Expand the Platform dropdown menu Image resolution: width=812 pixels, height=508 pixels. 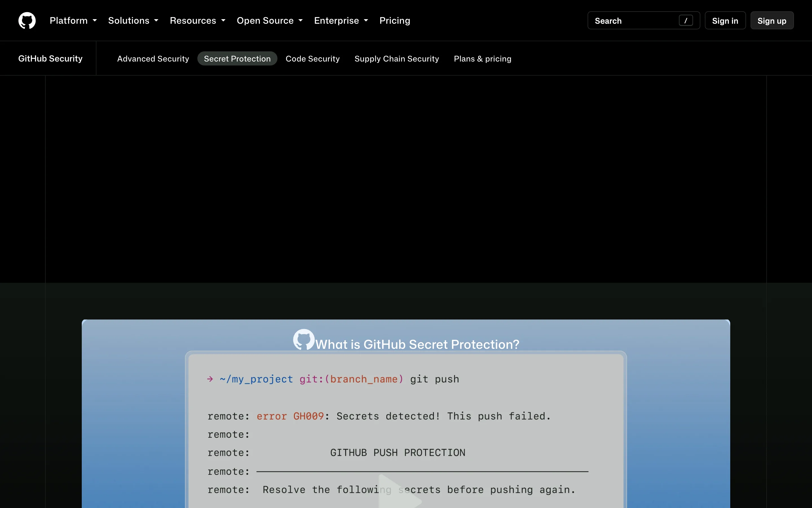pos(73,21)
